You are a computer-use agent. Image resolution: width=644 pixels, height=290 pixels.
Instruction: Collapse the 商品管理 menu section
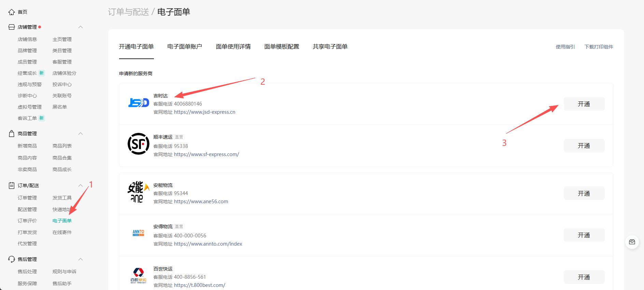(81, 134)
